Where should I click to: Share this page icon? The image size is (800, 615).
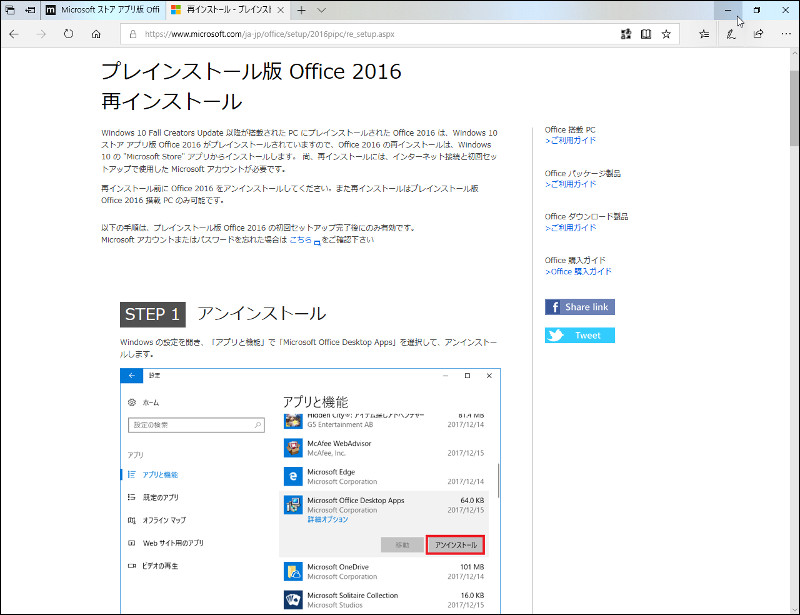[759, 34]
